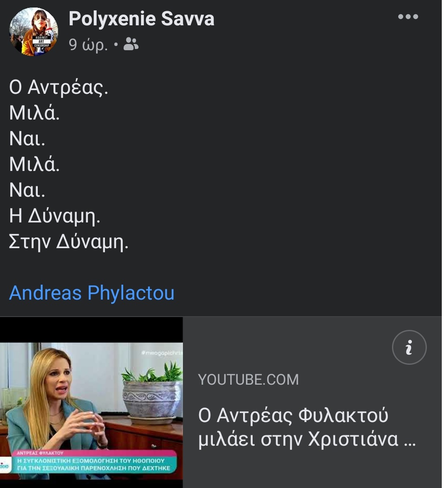Tap the info icon on the link preview
Screen dimensions: 448x488
409,347
